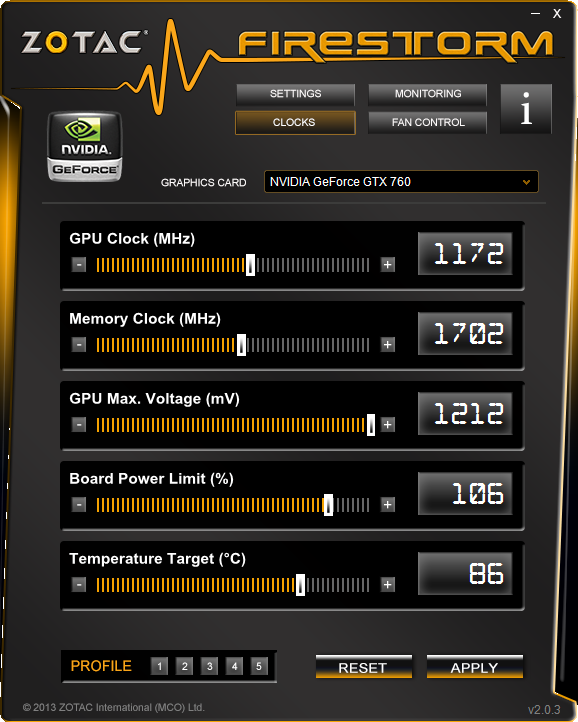Close the FireStorm window

pos(557,14)
